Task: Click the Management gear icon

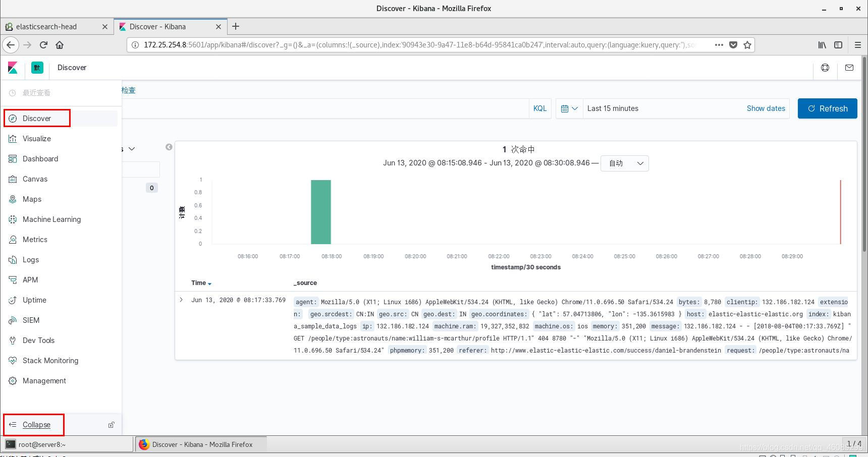Action: (13, 381)
